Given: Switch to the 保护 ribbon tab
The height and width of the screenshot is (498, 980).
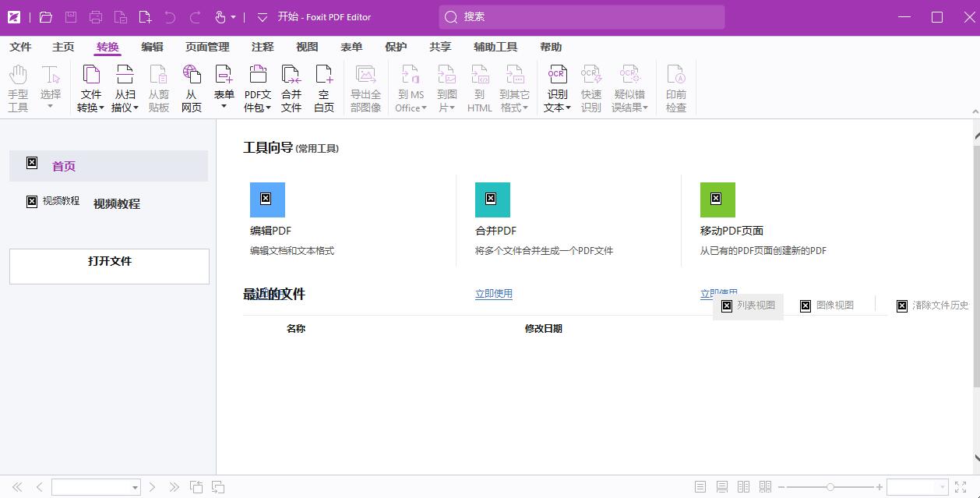Looking at the screenshot, I should [396, 47].
